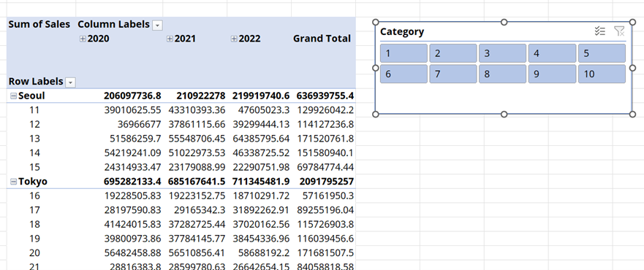Screen dimensions: 644x270
Task: Select row label 11
Action: click(35, 110)
